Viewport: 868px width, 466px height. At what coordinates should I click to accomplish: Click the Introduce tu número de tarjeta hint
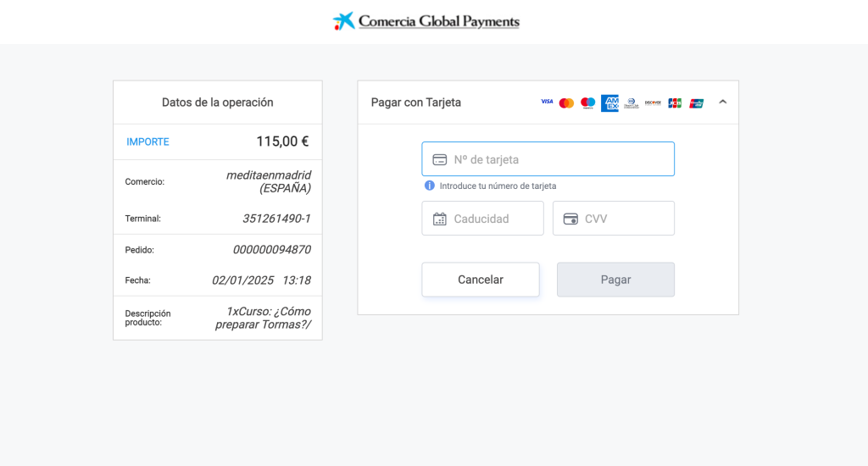tap(498, 186)
